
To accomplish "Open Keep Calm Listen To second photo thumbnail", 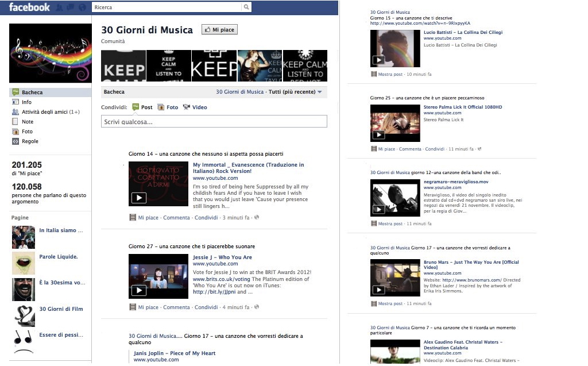I will (169, 66).
